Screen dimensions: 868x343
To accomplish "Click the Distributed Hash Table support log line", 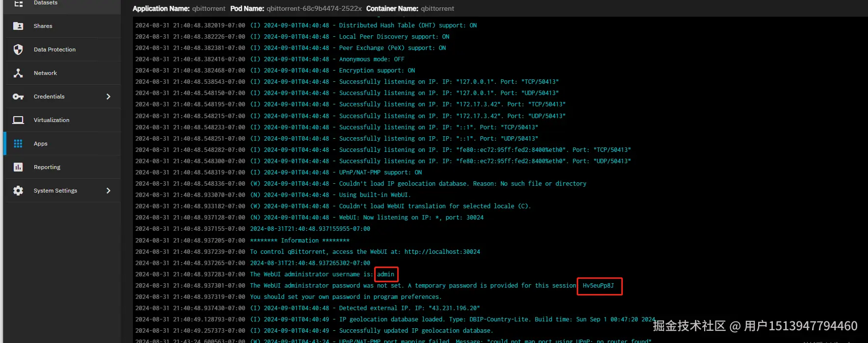I will (306, 25).
